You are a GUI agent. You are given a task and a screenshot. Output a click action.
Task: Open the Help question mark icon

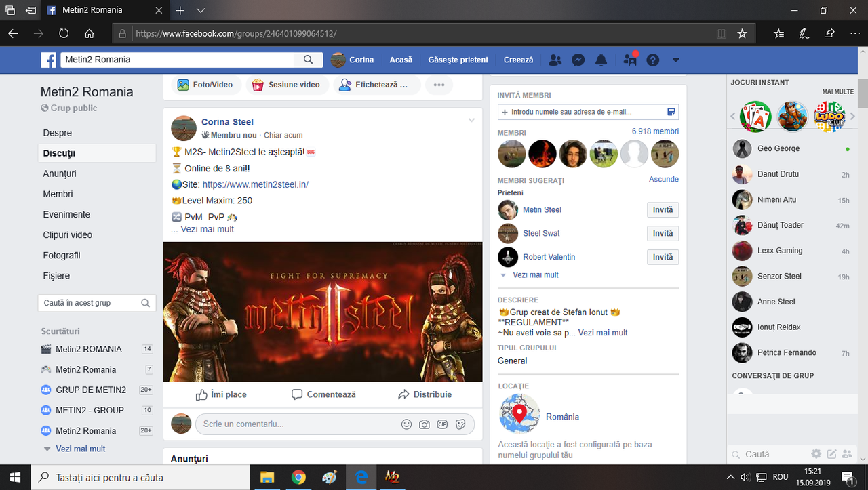tap(653, 60)
